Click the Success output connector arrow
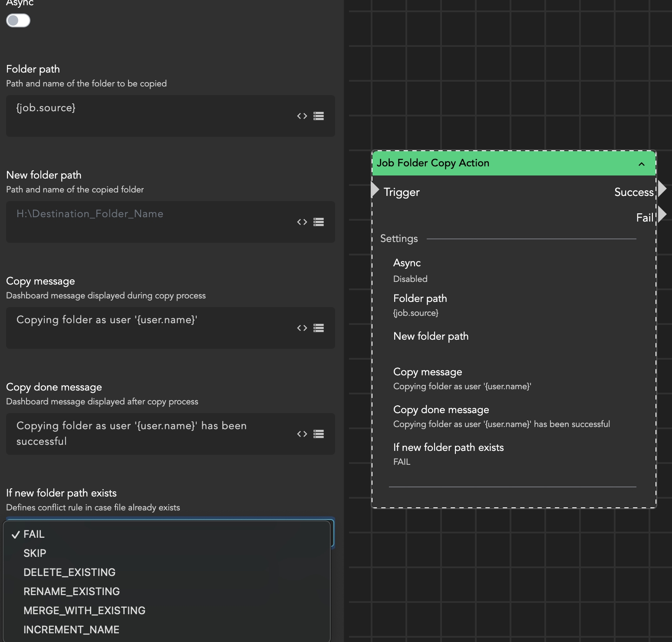672x642 pixels. click(x=662, y=189)
